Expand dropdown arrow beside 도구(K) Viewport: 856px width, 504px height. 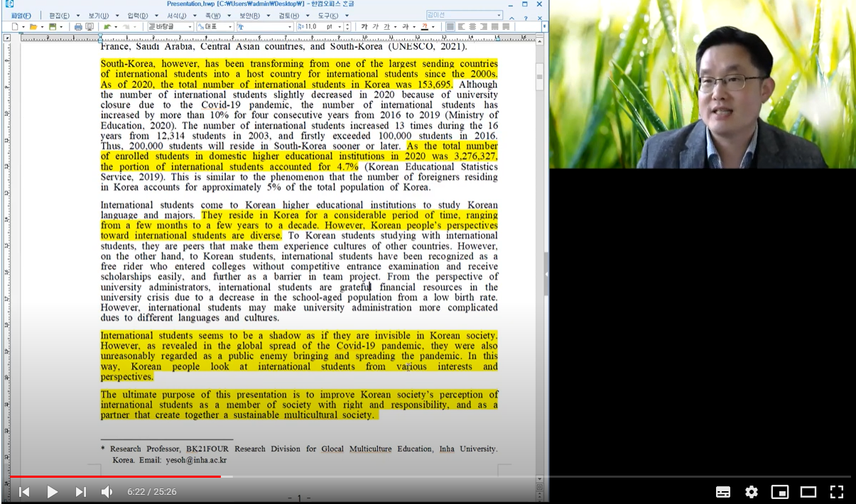(x=347, y=16)
